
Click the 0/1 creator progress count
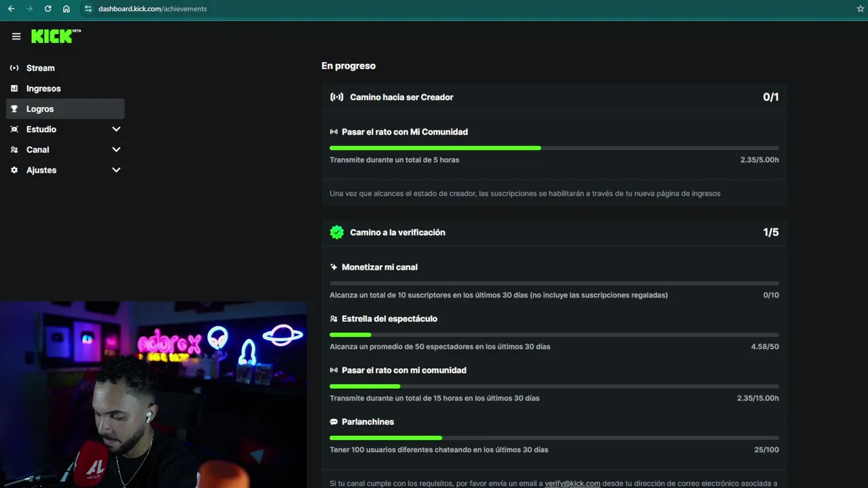click(x=771, y=97)
